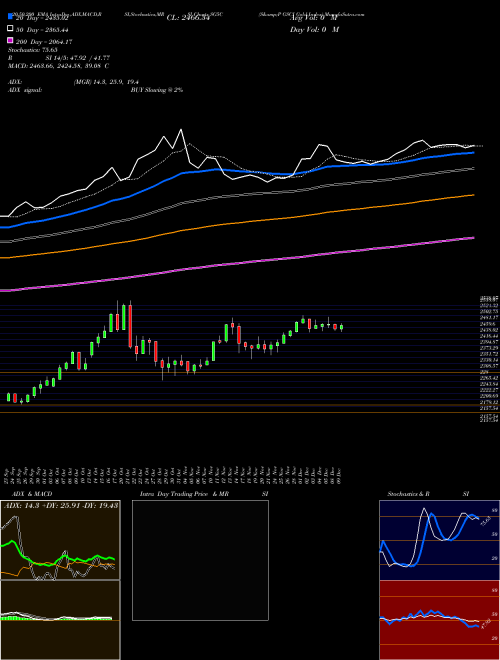Click the 'MACD: 2463.66, 2424.58, 39.08' line
This screenshot has height=660, width=500.
click(56, 66)
